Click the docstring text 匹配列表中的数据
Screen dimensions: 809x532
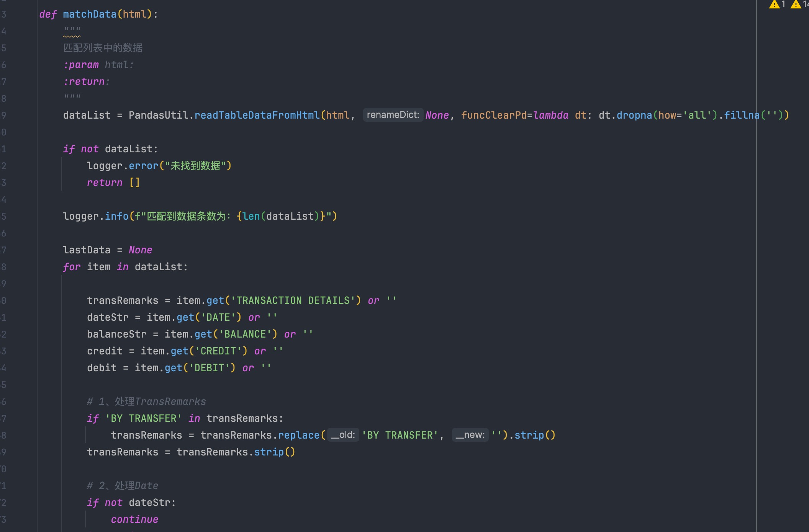[x=103, y=48]
